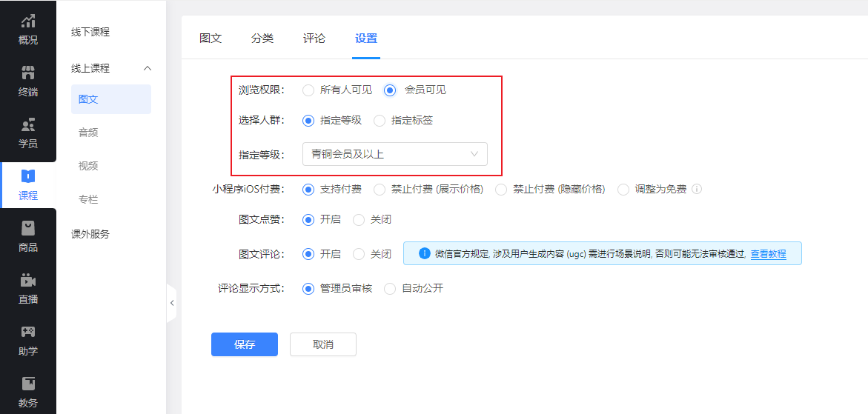
Task: Open the 商品 shopping bag icon
Action: tap(27, 227)
